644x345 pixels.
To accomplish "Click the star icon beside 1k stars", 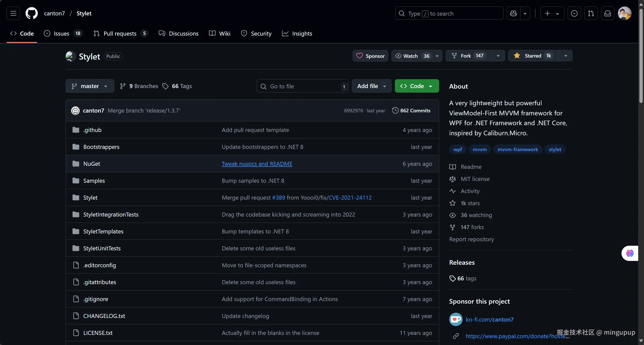I will tap(452, 203).
